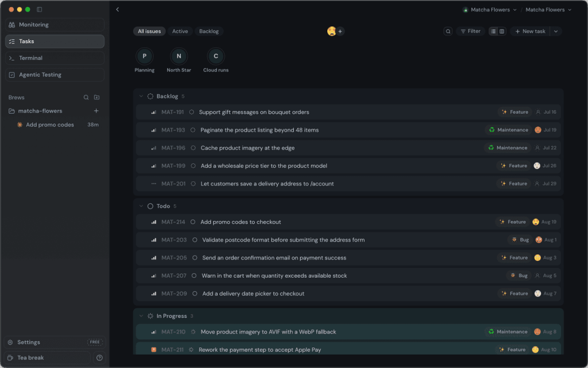Collapse the In Progress group
Image resolution: width=588 pixels, height=368 pixels.
pyautogui.click(x=141, y=316)
